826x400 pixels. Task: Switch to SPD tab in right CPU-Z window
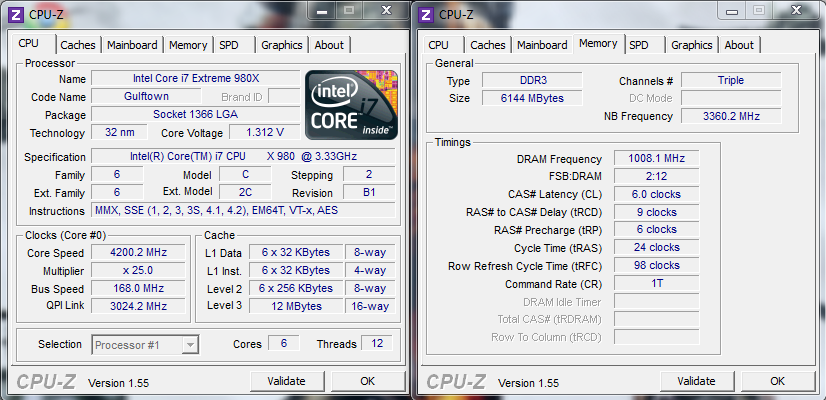coord(639,45)
